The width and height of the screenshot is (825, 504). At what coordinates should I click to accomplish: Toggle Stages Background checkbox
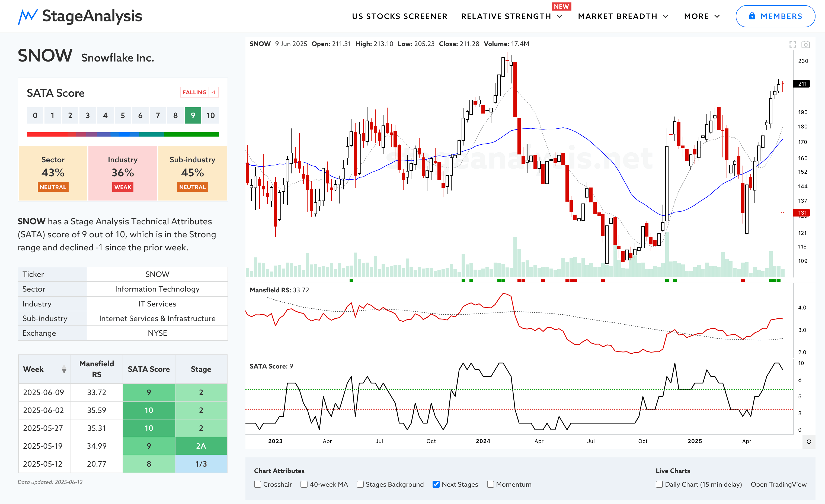360,484
